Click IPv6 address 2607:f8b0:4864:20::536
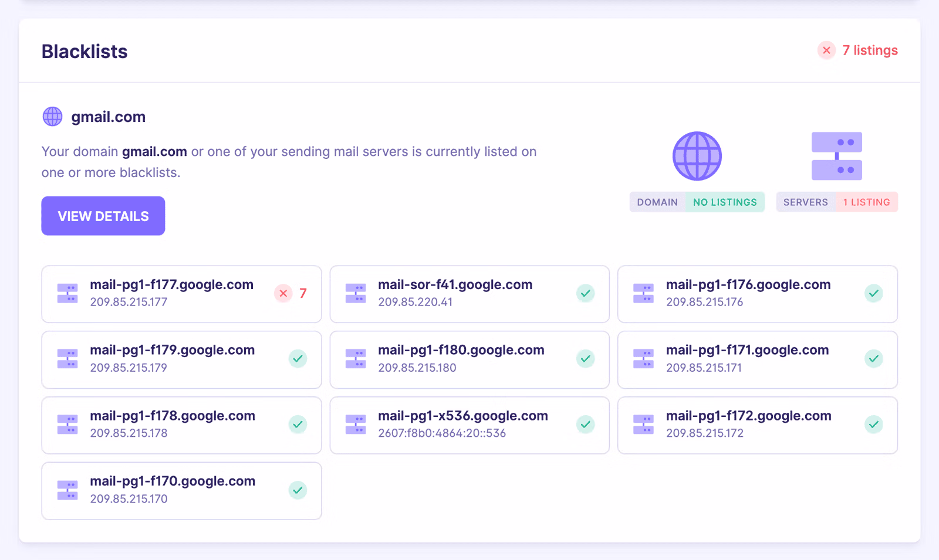 point(442,433)
